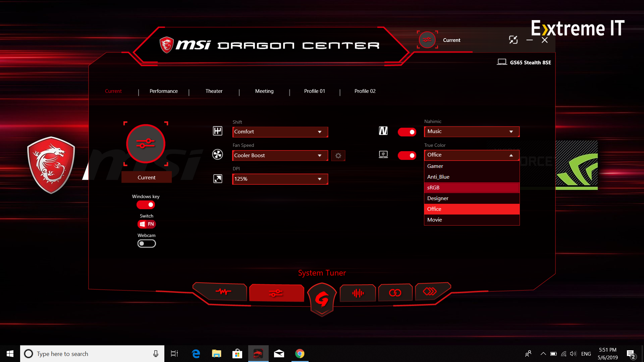Show hidden system tray icons
This screenshot has height=362, width=644.
[543, 354]
